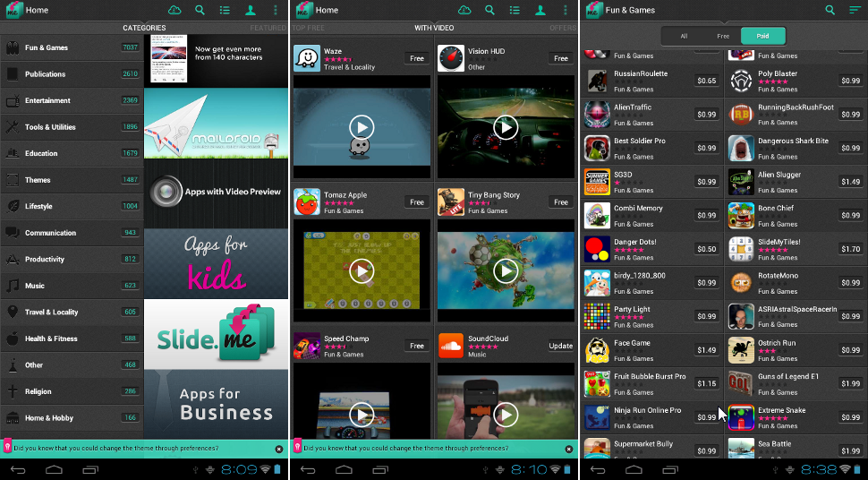Play the SoundCloud video preview
The width and height of the screenshot is (868, 480).
[x=506, y=415]
